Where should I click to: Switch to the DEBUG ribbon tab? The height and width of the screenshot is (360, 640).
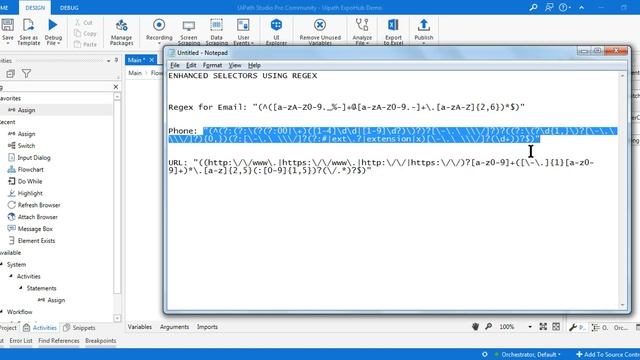[69, 8]
